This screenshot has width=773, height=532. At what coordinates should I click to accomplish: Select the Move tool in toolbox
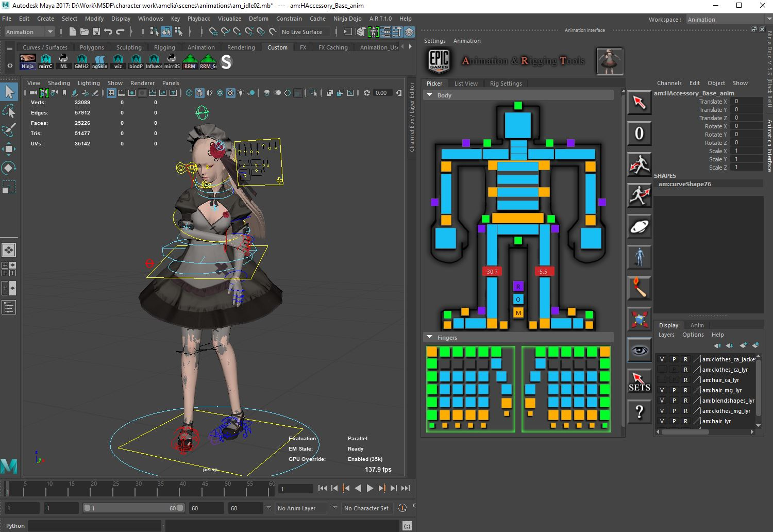(9, 149)
